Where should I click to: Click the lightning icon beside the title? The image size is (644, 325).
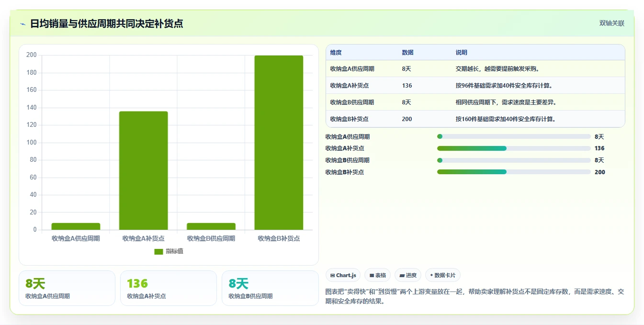coord(23,24)
